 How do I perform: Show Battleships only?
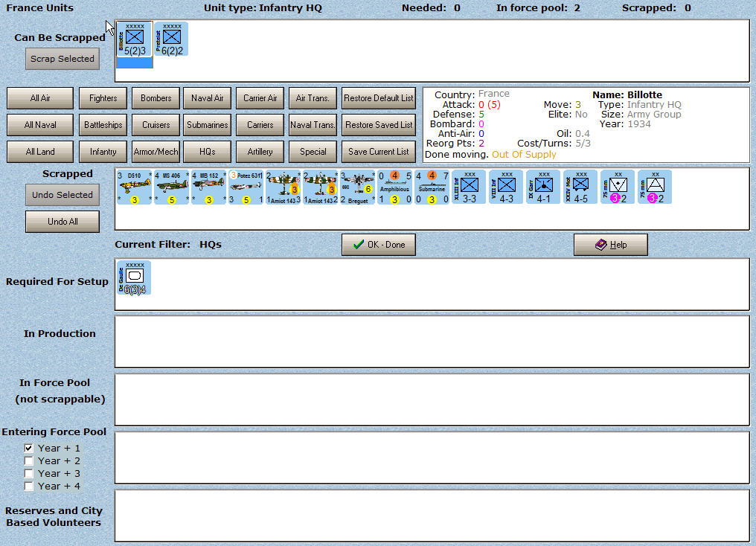click(x=103, y=125)
